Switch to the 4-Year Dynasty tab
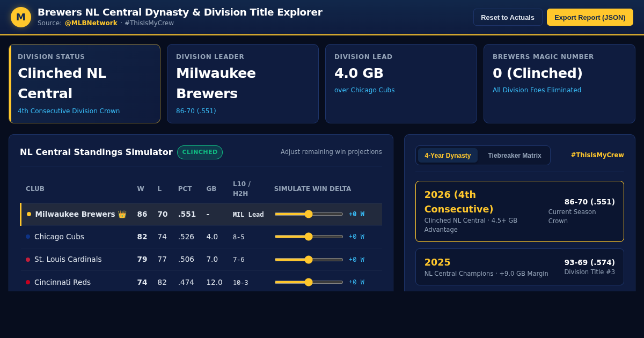Screen dimensions: 644x338 click(448, 156)
